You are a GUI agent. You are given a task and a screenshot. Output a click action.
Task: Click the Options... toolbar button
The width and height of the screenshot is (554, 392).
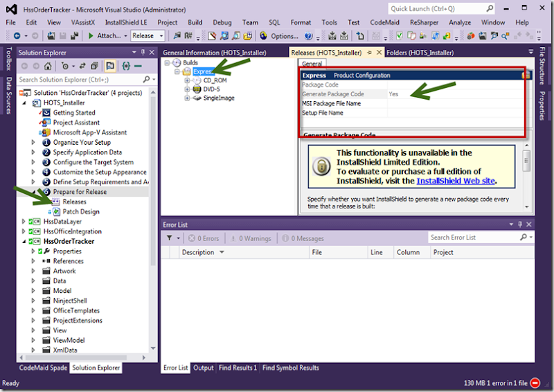pos(284,36)
